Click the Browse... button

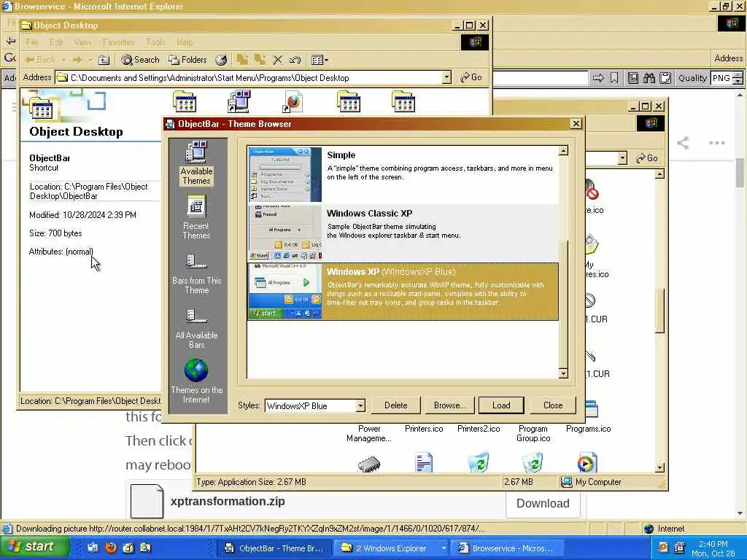449,405
